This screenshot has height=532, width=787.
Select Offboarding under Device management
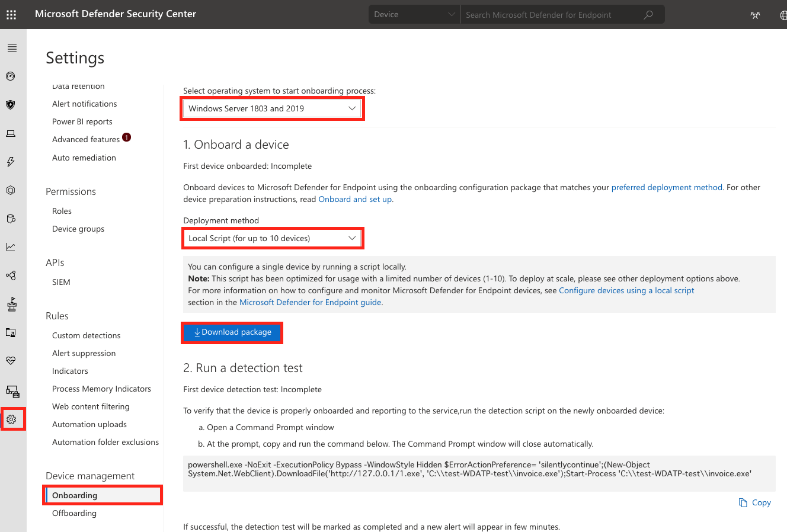(x=74, y=513)
